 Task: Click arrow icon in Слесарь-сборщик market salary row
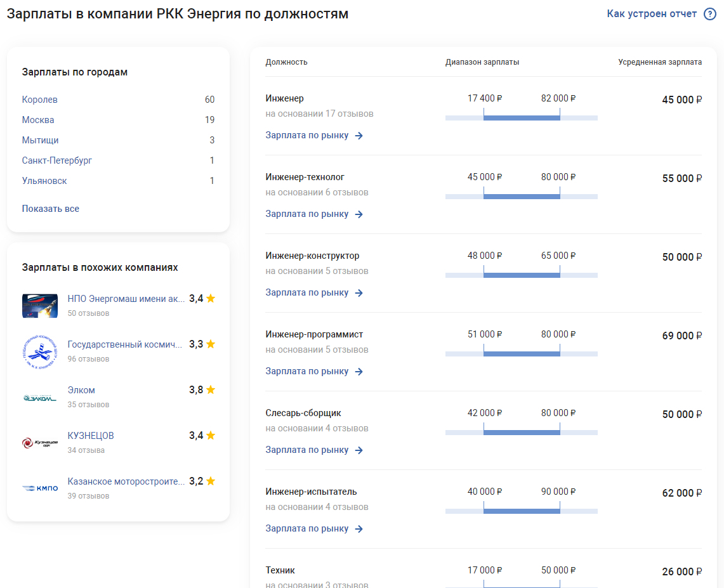[359, 450]
